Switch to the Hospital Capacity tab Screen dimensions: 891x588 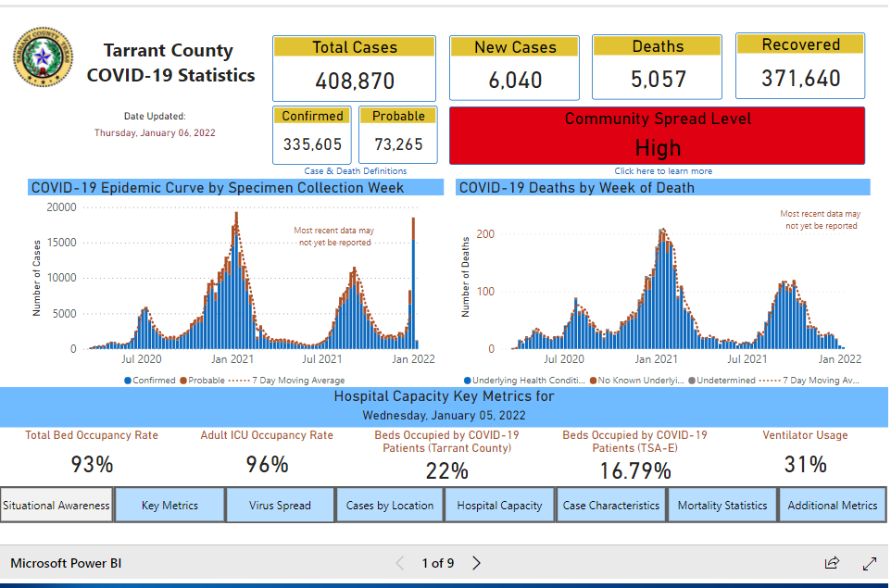pos(499,505)
